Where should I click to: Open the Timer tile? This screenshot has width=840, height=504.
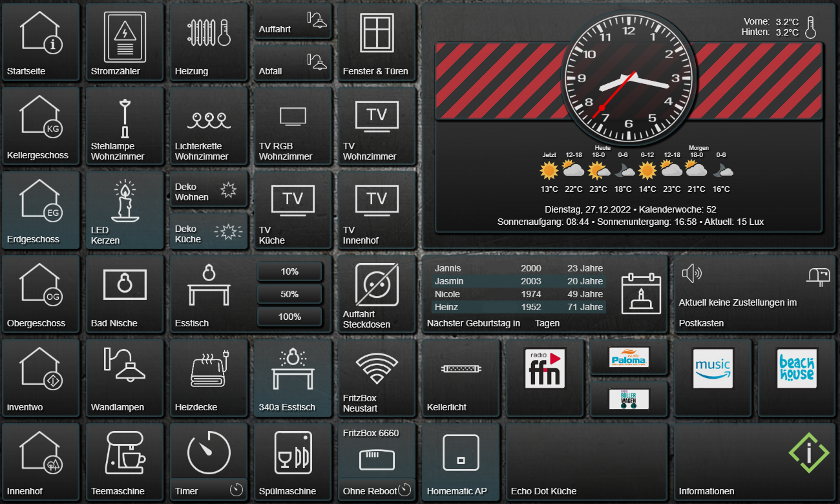pos(209,462)
